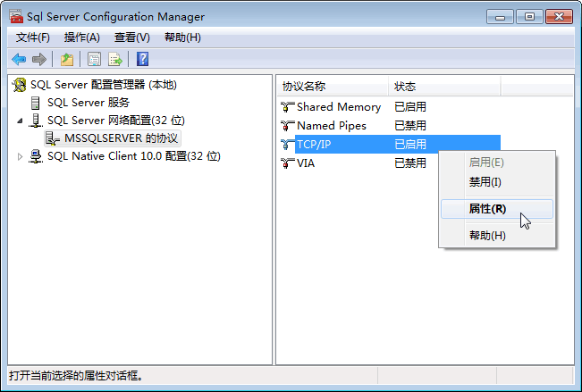Maximize the Configuration Manager window

coord(529,17)
